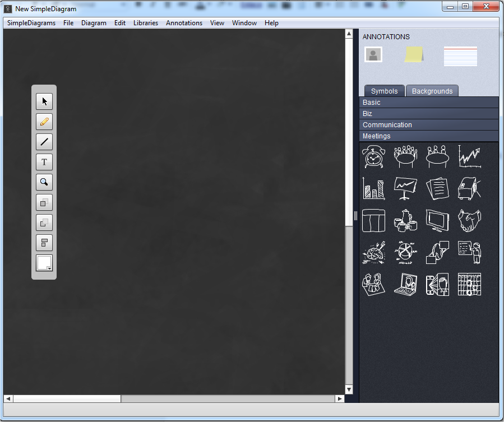Open the SimpleDiagrams menu
Image resolution: width=504 pixels, height=422 pixels.
[x=31, y=23]
